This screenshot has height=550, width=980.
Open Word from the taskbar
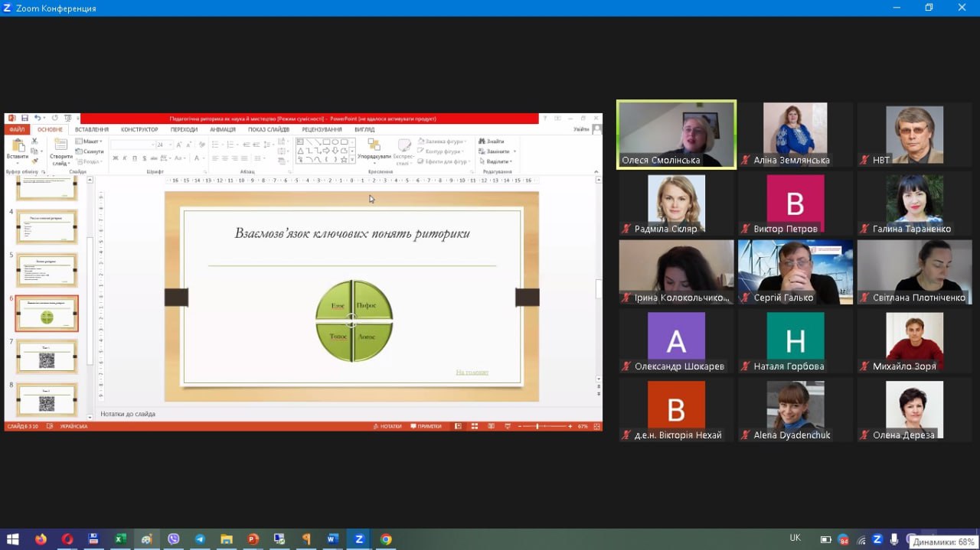pos(332,539)
